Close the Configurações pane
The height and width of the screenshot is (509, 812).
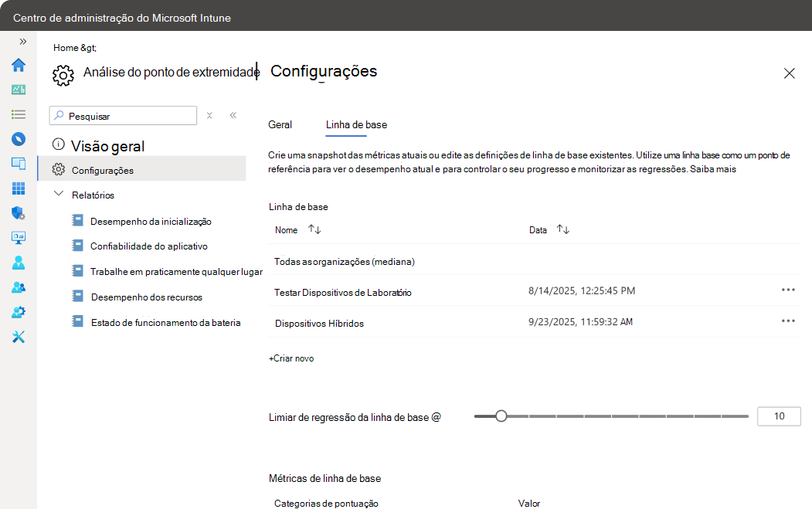[x=790, y=73]
